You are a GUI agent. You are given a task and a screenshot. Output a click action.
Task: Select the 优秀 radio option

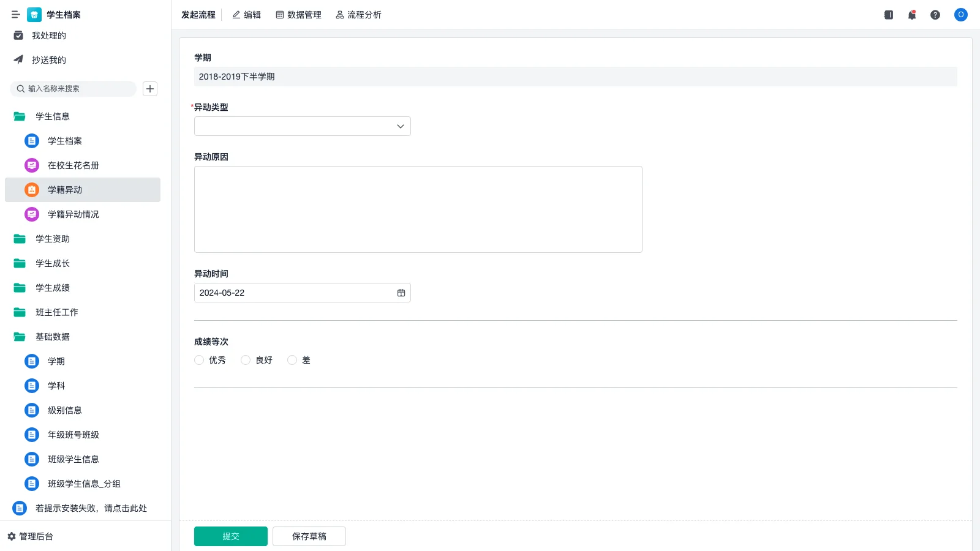pos(199,360)
